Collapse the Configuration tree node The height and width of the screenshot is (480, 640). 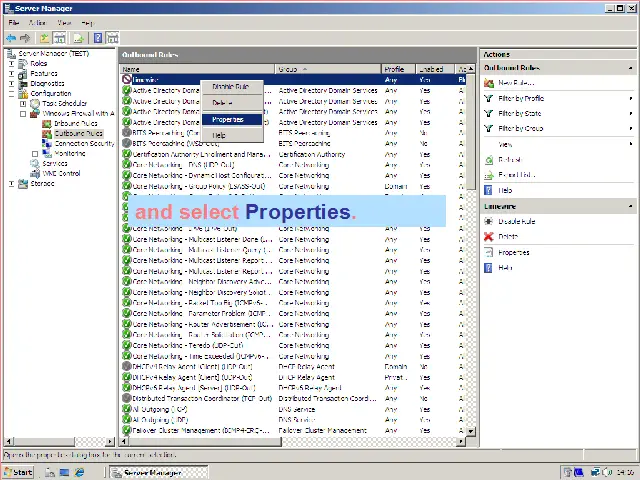[11, 94]
